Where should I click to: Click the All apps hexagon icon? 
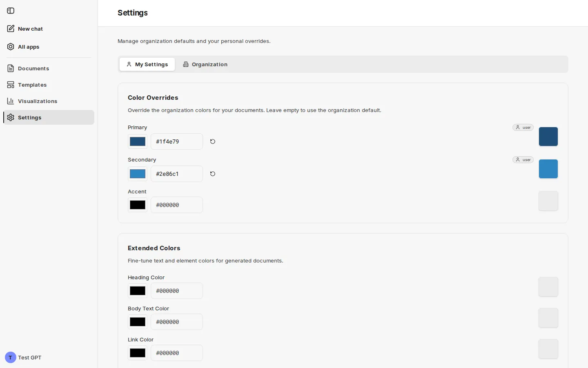pyautogui.click(x=11, y=47)
